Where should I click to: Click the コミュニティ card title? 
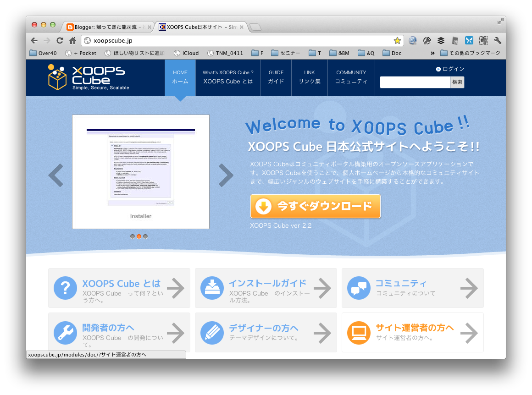[401, 283]
